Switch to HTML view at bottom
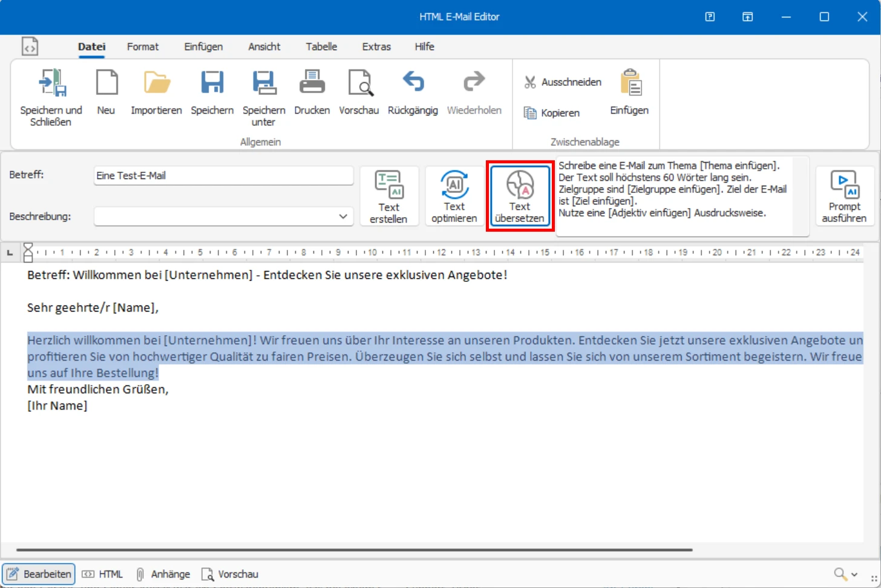Image resolution: width=881 pixels, height=588 pixels. pyautogui.click(x=102, y=574)
